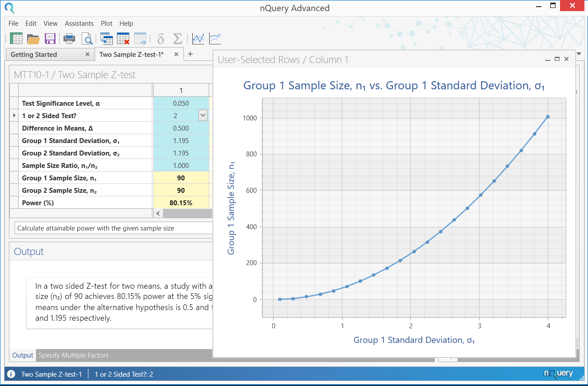Image resolution: width=588 pixels, height=386 pixels.
Task: Switch to Specify Multiple Factors tab
Action: point(73,355)
